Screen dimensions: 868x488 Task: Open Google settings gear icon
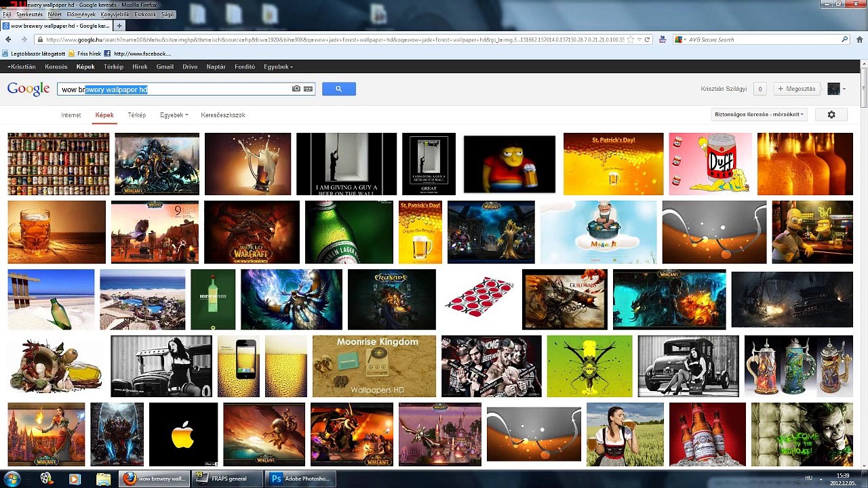click(x=831, y=115)
